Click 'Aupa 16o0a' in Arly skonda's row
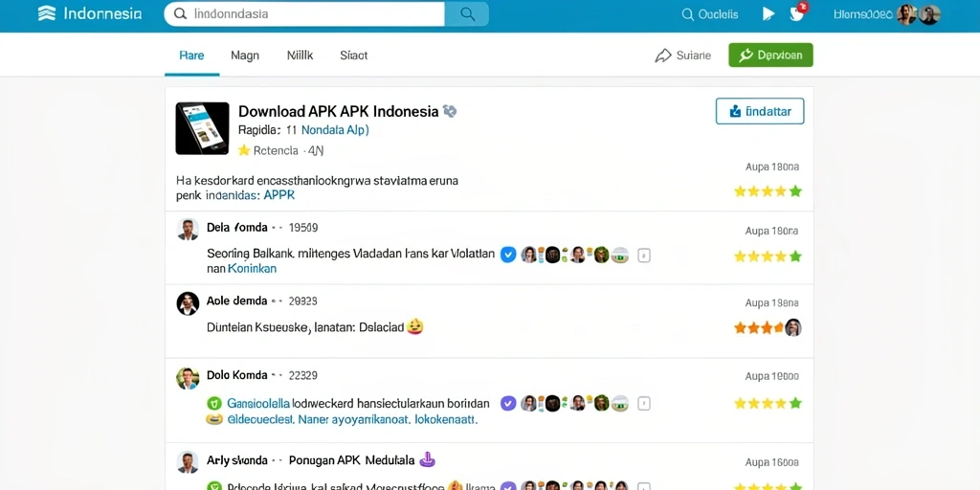 click(x=772, y=462)
